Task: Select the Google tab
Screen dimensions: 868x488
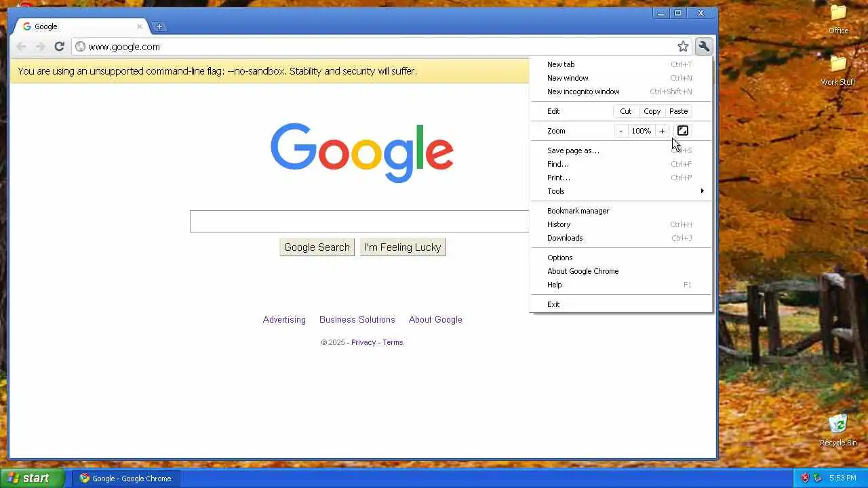Action: pyautogui.click(x=81, y=26)
